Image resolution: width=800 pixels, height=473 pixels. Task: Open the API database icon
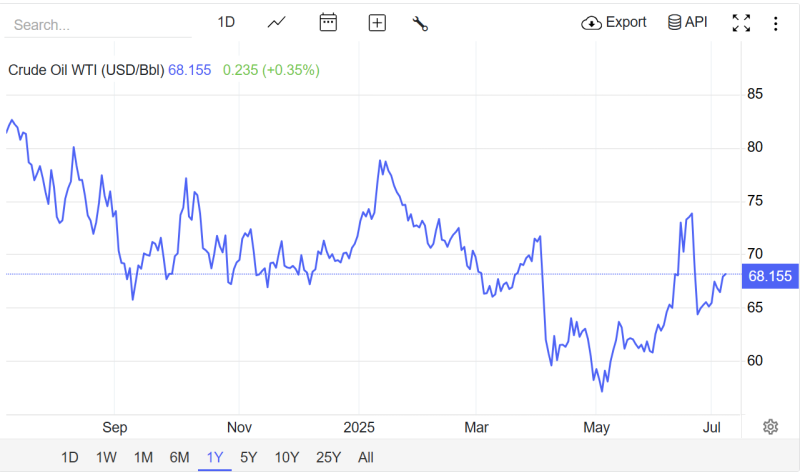point(687,22)
